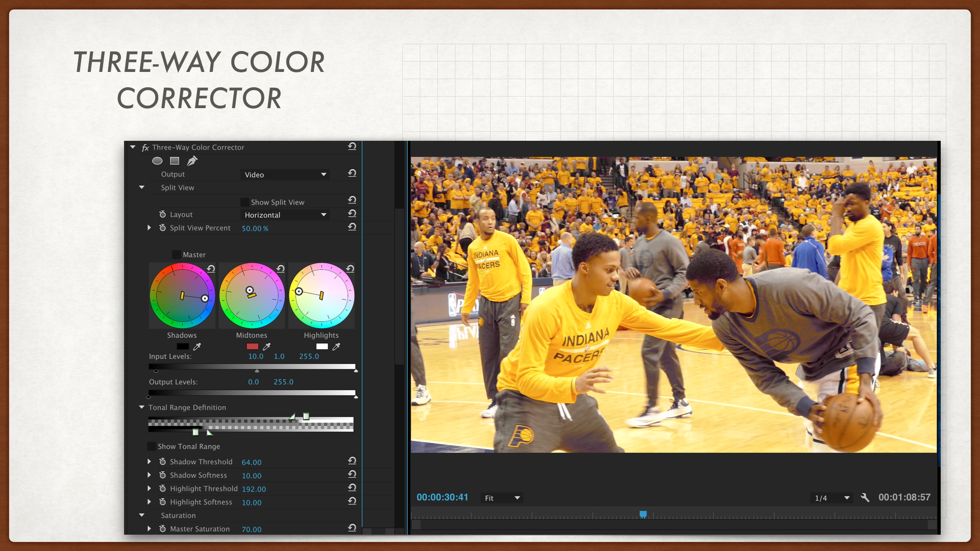Select the ellipse mask tool
The height and width of the screenshot is (551, 980).
157,161
